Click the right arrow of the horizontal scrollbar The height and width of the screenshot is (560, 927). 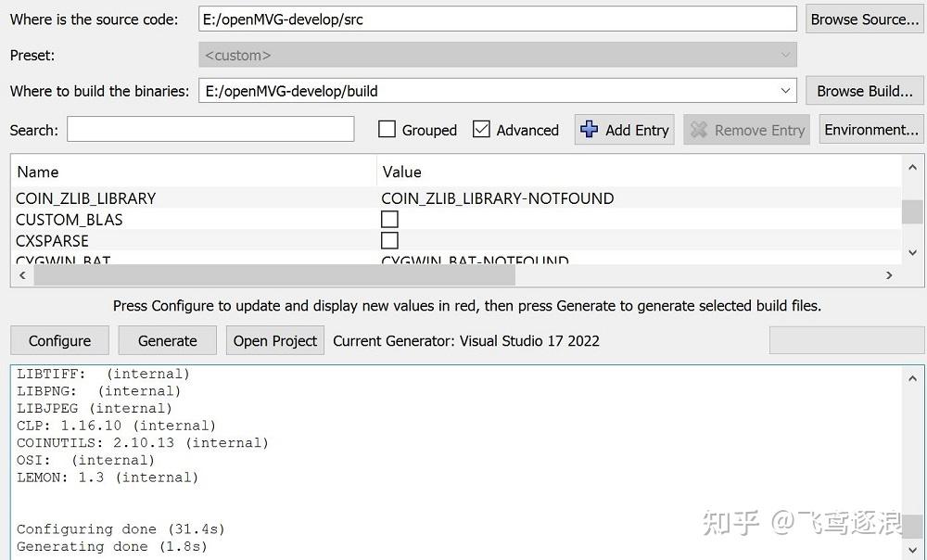point(889,275)
